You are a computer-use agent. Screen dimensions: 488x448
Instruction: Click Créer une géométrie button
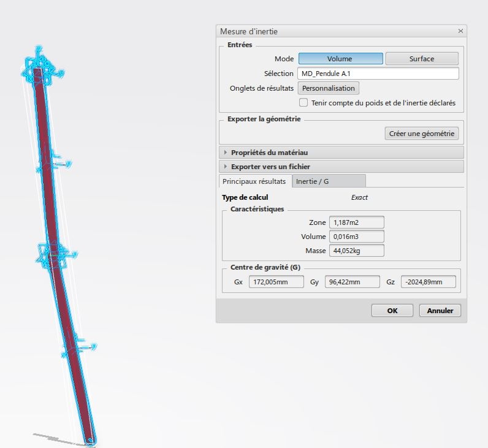tap(421, 134)
